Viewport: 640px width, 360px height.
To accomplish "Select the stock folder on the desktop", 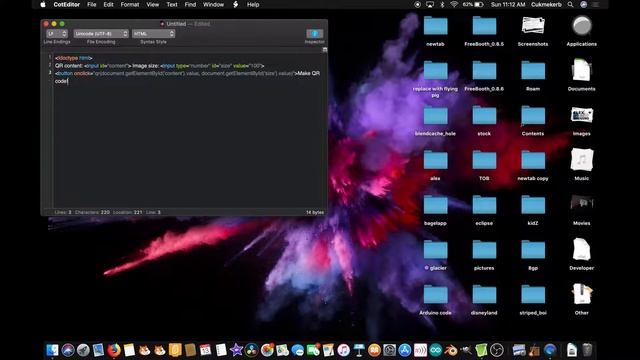I will tap(484, 116).
